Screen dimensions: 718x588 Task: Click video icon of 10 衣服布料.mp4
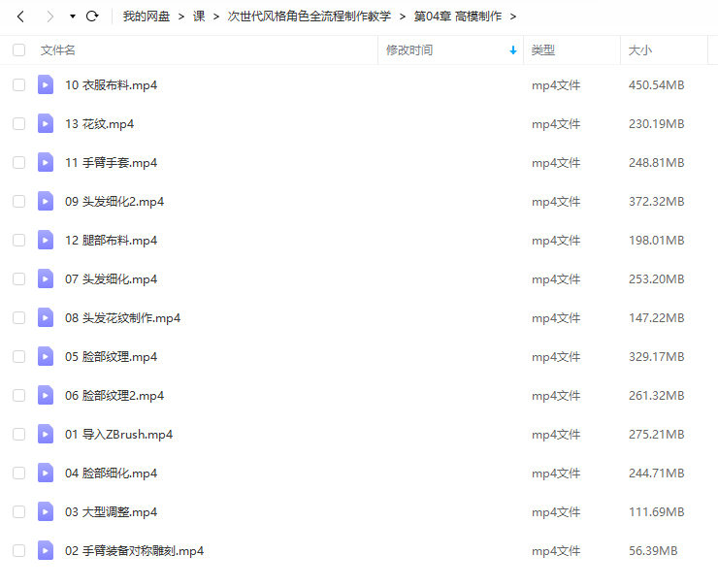pos(46,85)
